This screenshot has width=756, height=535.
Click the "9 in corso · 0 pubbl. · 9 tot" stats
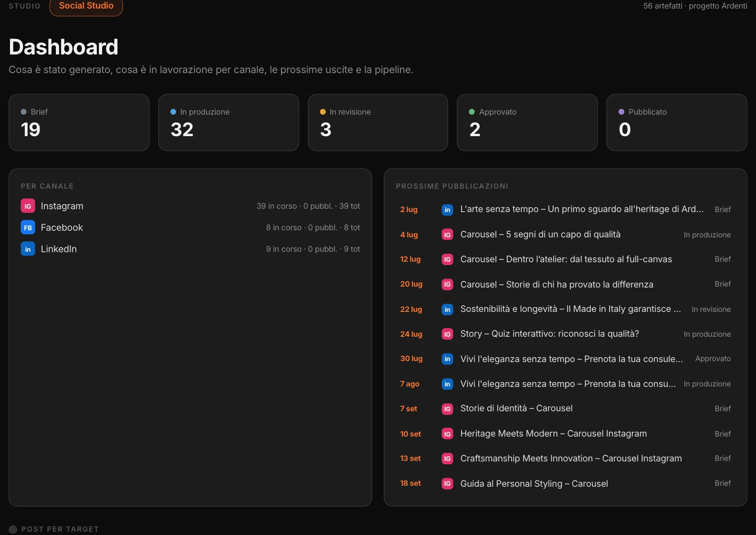(x=313, y=249)
